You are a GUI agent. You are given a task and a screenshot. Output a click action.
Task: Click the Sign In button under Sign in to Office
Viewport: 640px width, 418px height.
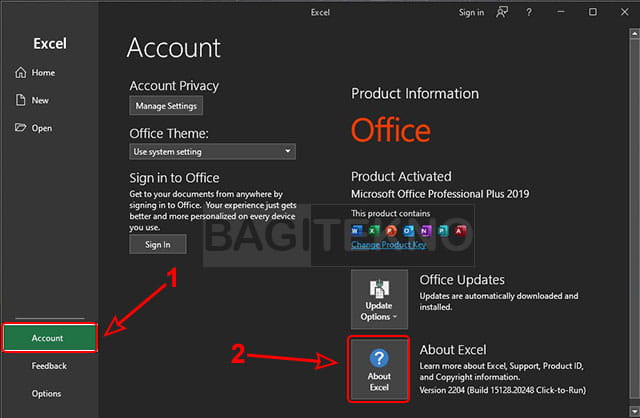pyautogui.click(x=158, y=245)
